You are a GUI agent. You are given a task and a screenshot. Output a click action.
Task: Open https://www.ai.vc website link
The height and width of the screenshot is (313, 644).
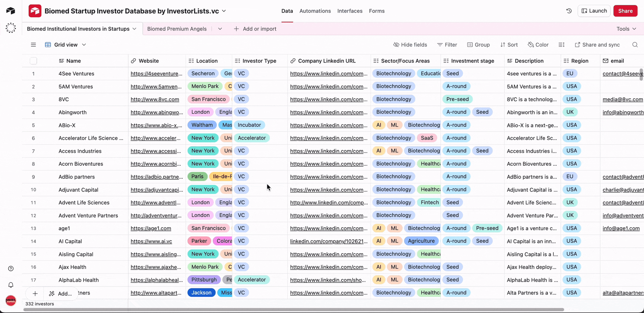(151, 241)
